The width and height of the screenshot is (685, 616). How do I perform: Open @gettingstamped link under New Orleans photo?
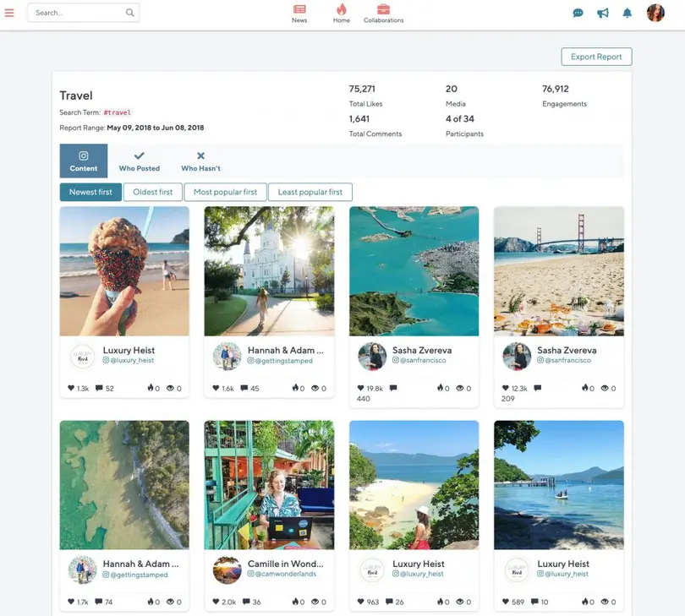click(283, 361)
